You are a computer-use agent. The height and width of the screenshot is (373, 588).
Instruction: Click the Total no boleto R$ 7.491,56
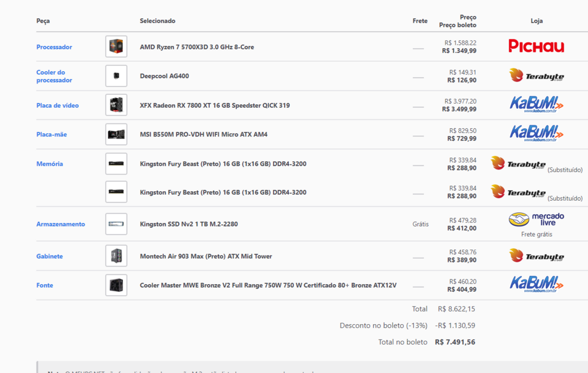(x=455, y=342)
